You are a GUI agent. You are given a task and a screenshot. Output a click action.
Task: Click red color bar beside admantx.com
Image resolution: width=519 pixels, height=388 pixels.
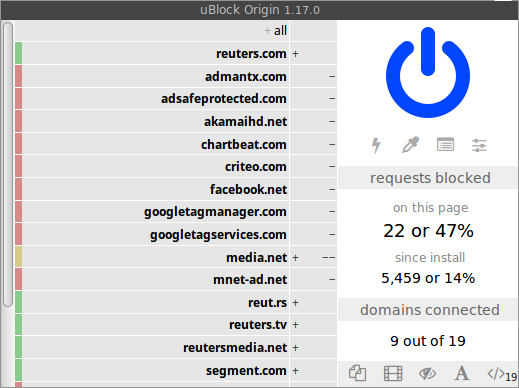[x=19, y=76]
